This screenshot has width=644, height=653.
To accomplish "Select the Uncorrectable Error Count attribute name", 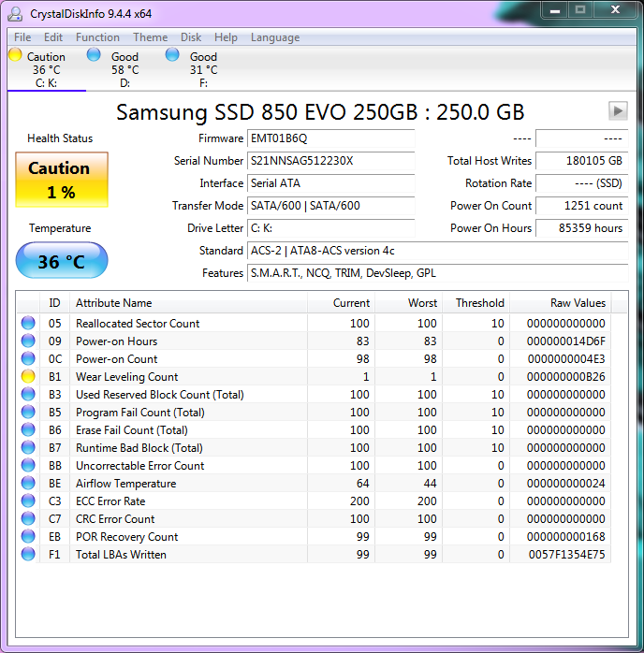I will [x=140, y=466].
